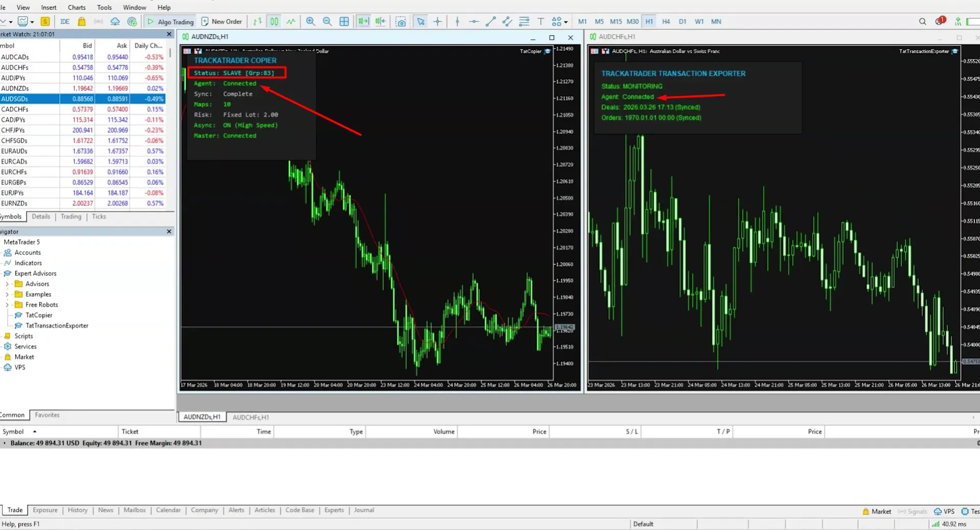Switch chart to line chart mode

click(x=291, y=21)
